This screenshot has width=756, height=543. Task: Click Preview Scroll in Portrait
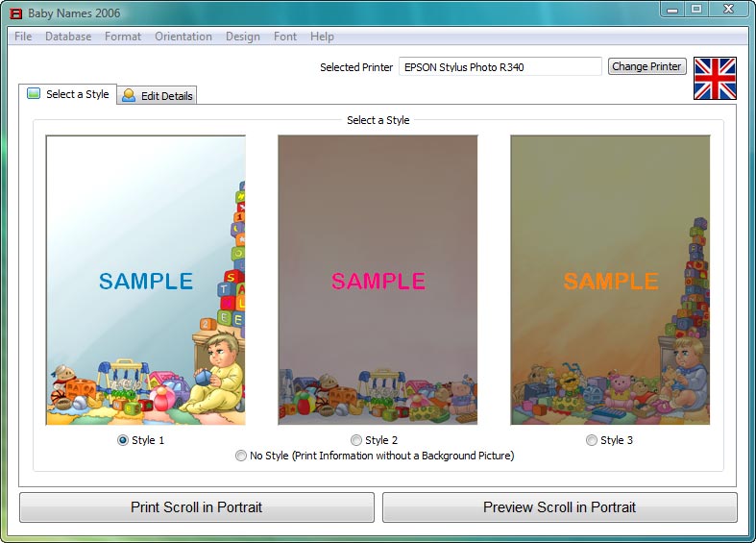pos(560,507)
